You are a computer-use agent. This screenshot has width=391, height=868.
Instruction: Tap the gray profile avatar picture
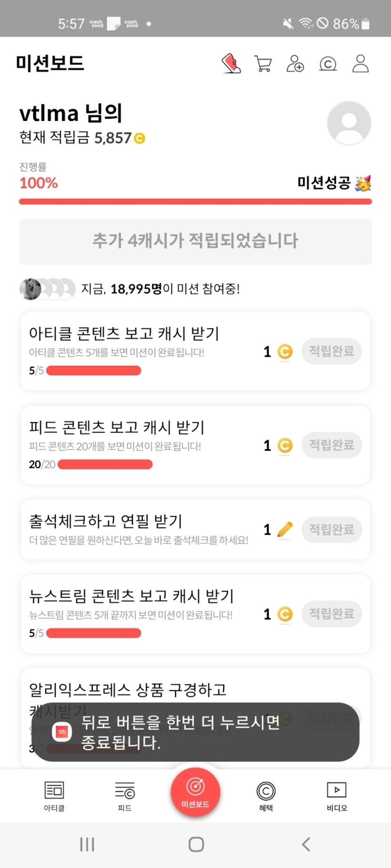pos(349,123)
